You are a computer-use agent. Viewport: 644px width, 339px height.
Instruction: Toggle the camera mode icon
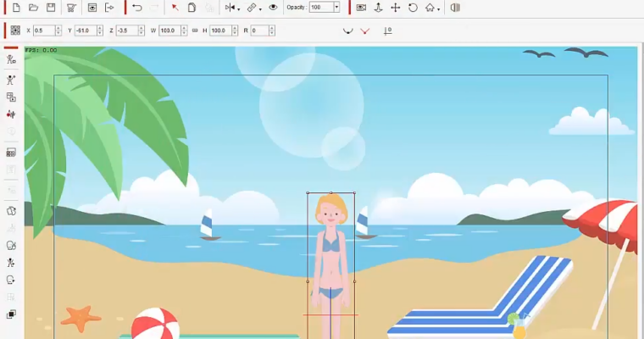(x=361, y=8)
